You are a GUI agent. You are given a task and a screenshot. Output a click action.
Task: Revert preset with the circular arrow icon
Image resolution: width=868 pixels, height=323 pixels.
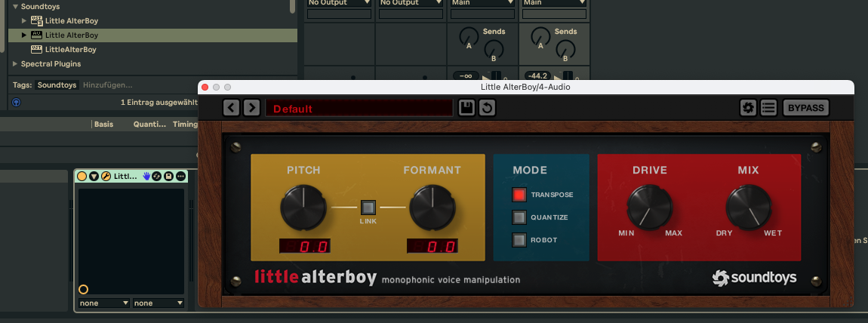tap(487, 108)
